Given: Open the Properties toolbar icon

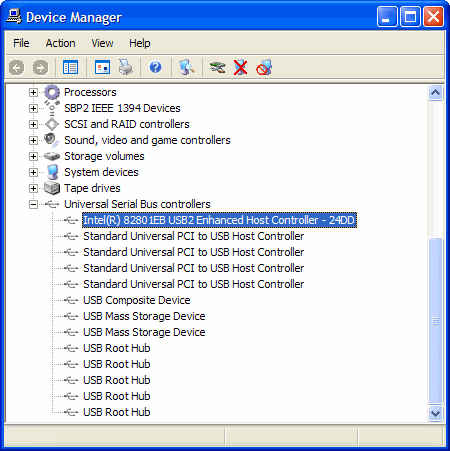Looking at the screenshot, I should coord(102,68).
